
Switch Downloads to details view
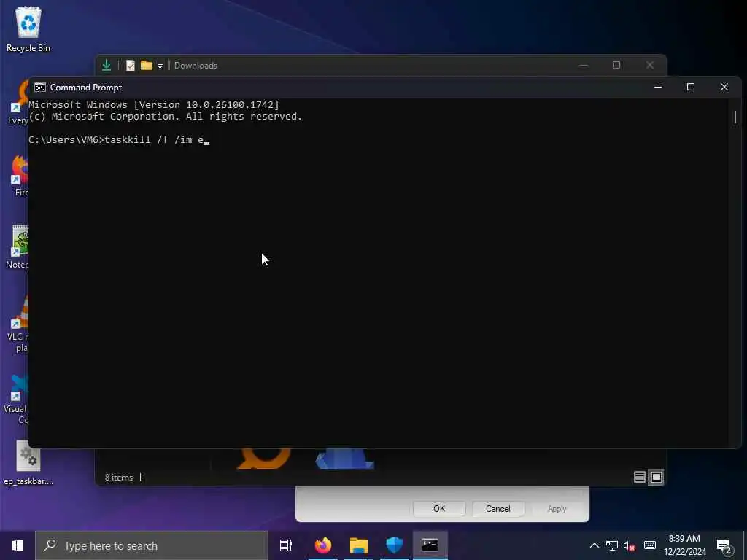point(639,477)
